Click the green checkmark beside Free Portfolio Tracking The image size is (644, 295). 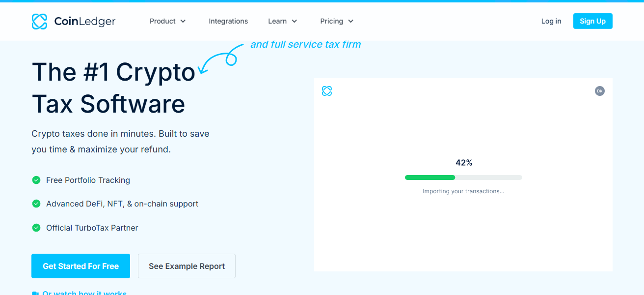click(x=36, y=180)
